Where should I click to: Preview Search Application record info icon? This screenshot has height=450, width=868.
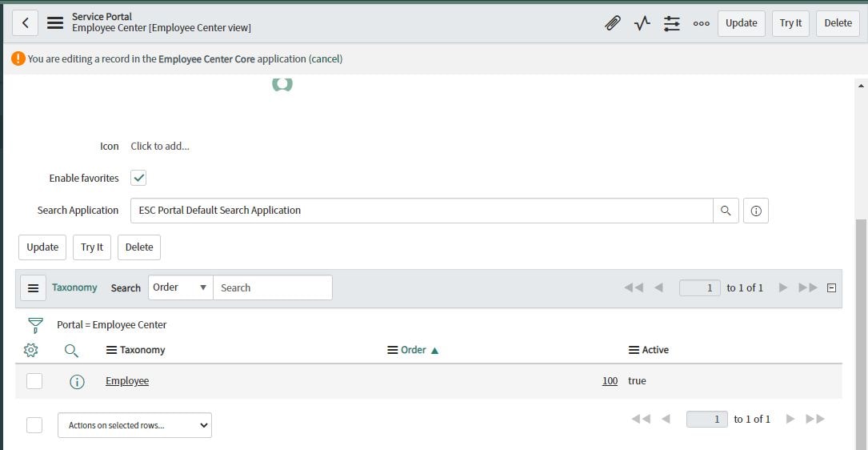click(756, 211)
